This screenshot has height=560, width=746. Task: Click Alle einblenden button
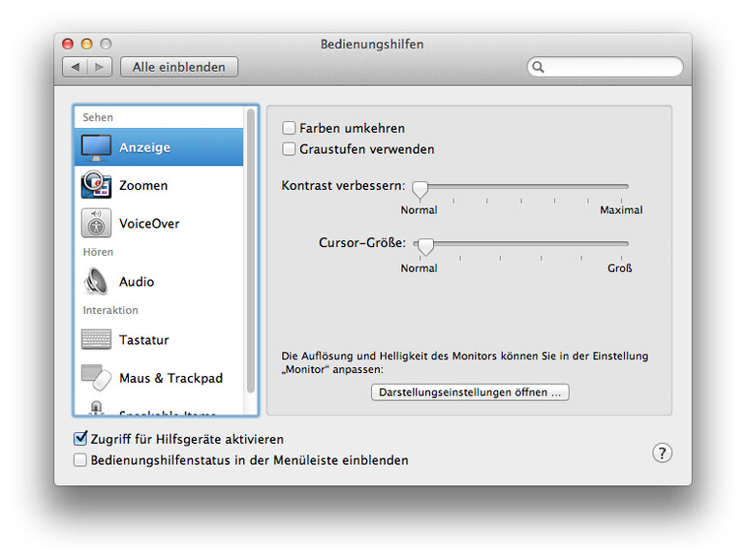pyautogui.click(x=179, y=67)
